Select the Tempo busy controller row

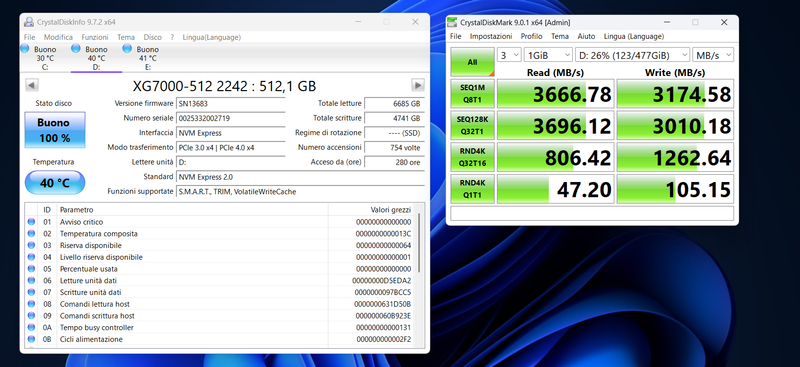220,328
